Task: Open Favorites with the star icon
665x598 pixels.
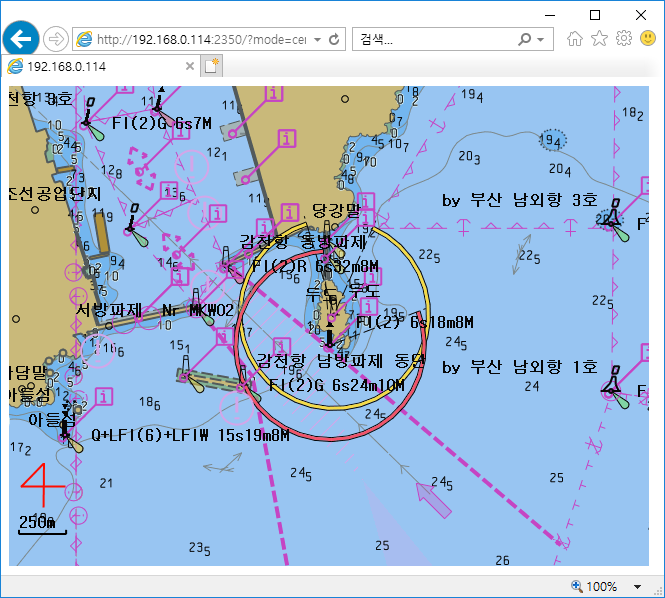Action: pyautogui.click(x=599, y=39)
